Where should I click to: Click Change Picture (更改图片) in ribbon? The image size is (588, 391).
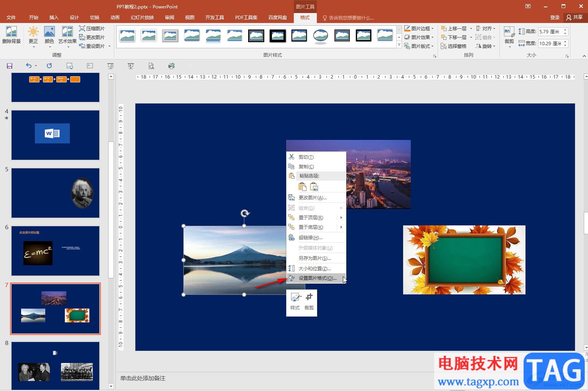pos(92,37)
